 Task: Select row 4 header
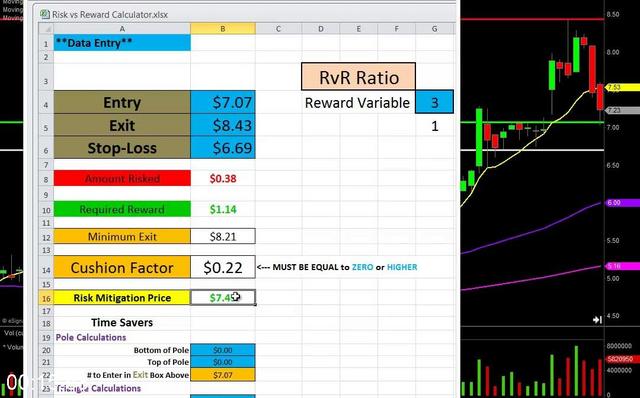click(46, 102)
